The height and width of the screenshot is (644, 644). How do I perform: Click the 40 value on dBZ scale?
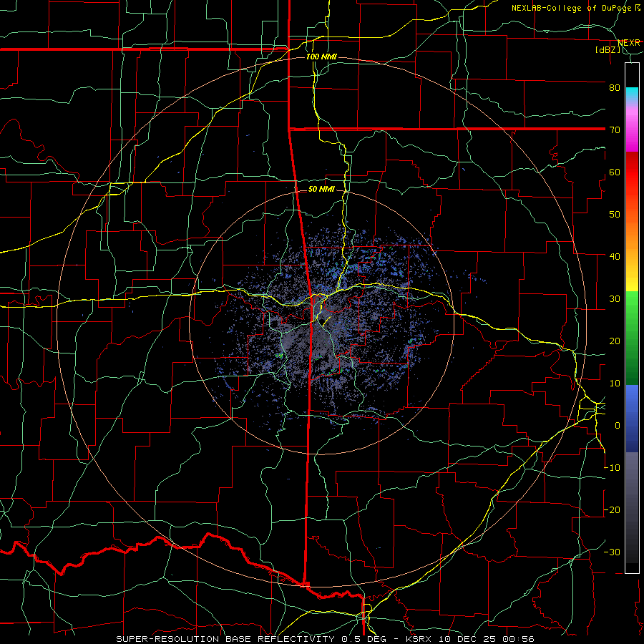615,257
